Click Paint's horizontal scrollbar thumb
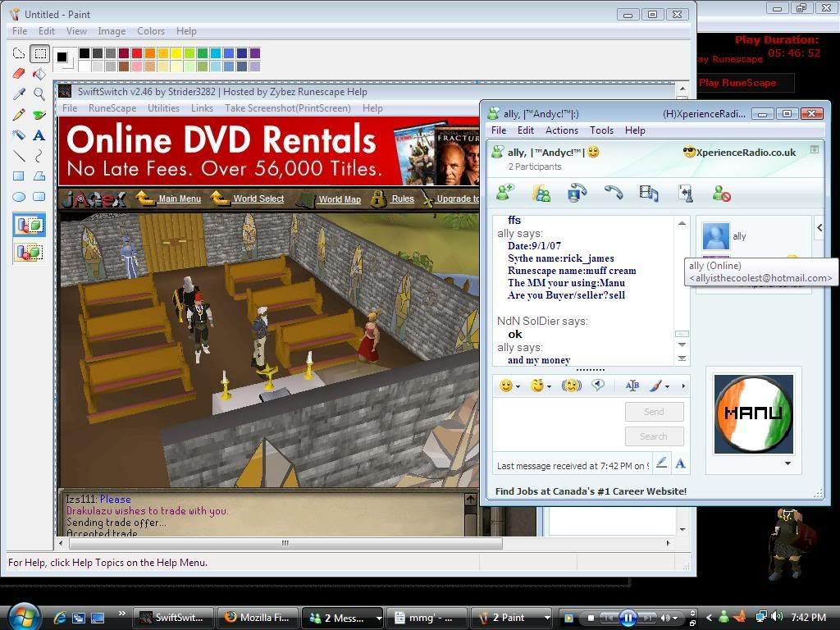 [285, 543]
